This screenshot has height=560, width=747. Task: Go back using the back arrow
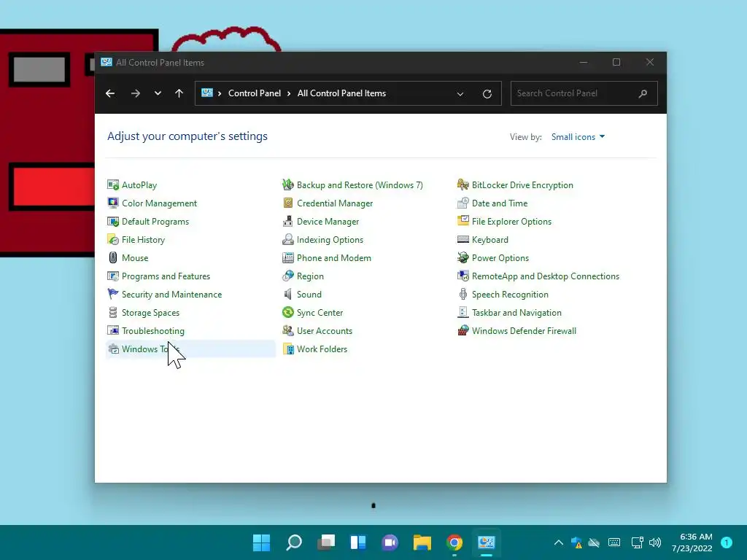tap(110, 93)
